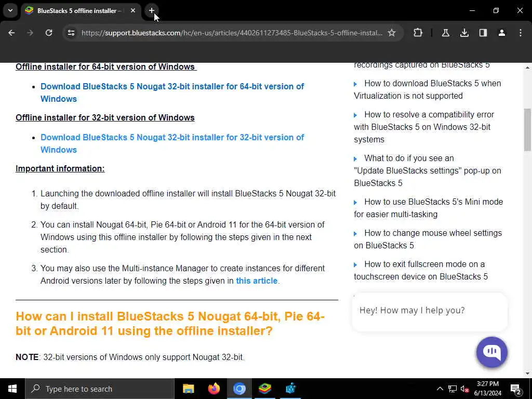Viewport: 532px width, 399px height.
Task: Open the Windows Start menu
Action: click(12, 389)
